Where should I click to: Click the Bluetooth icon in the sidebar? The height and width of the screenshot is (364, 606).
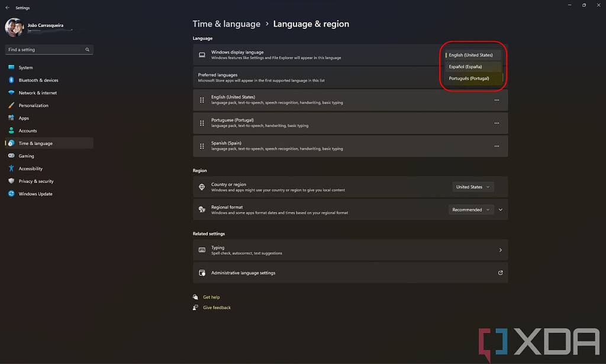11,80
